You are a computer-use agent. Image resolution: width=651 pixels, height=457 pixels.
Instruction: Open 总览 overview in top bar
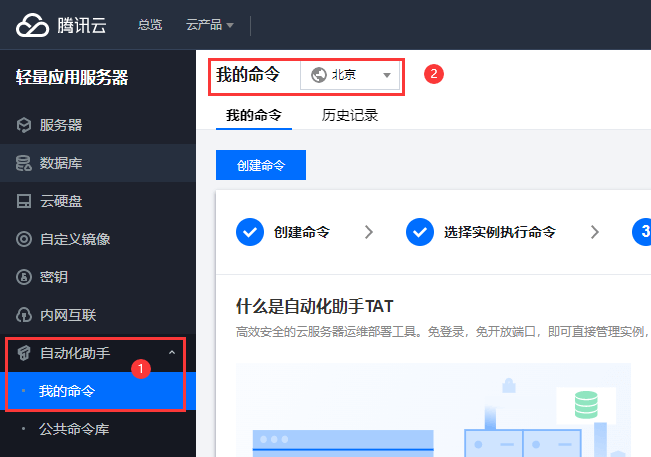(x=150, y=25)
